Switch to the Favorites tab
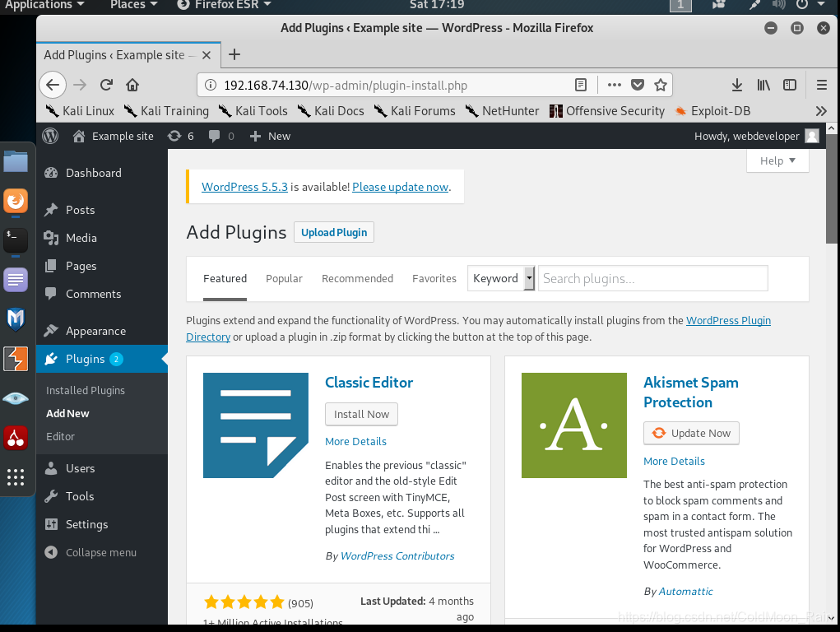Viewport: 840px width, 632px height. click(434, 279)
